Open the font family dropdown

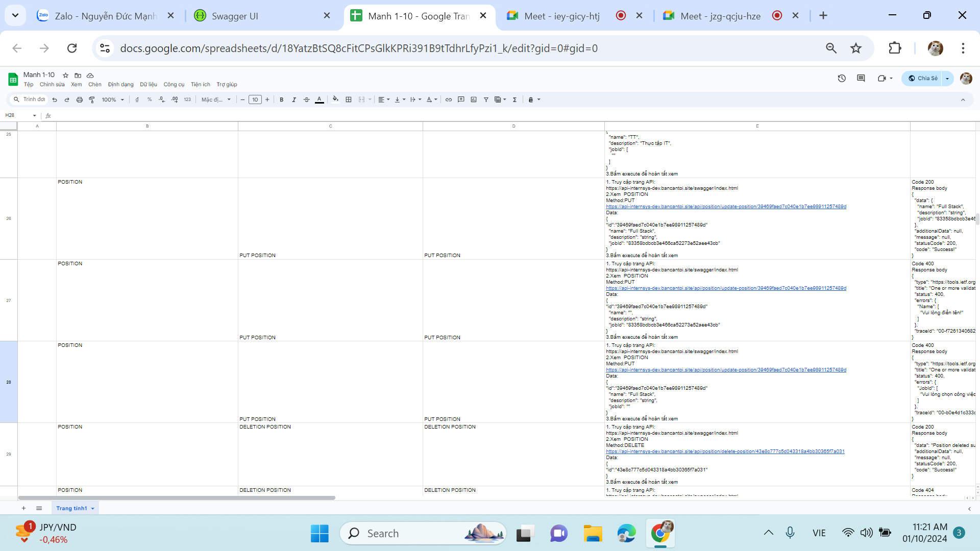216,99
